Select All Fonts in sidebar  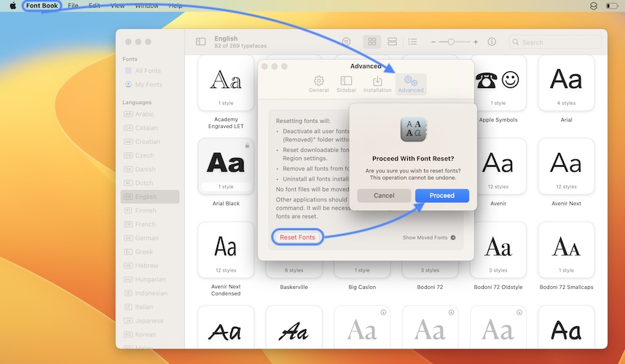(x=150, y=71)
